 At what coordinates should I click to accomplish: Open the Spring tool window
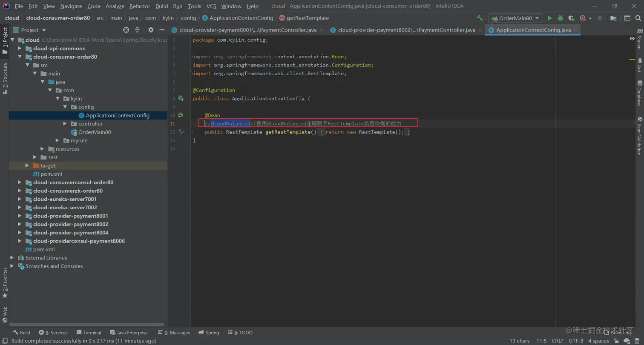click(x=208, y=333)
